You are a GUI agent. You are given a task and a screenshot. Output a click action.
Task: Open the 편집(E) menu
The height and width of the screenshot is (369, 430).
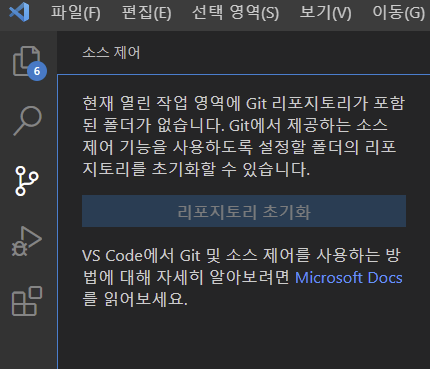tap(147, 13)
